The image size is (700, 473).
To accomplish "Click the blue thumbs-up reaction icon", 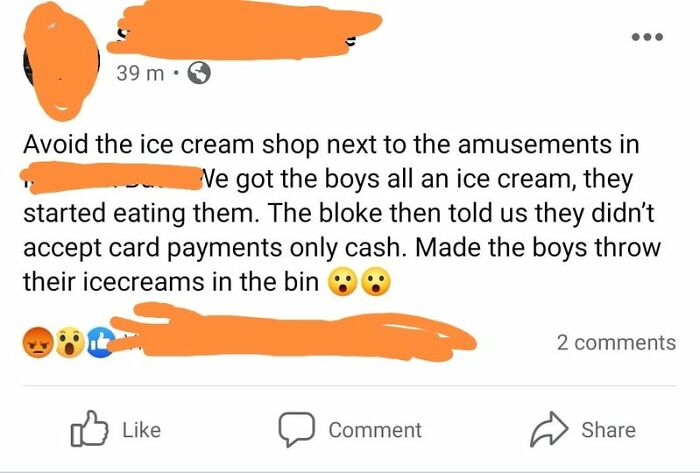I will pos(100,342).
